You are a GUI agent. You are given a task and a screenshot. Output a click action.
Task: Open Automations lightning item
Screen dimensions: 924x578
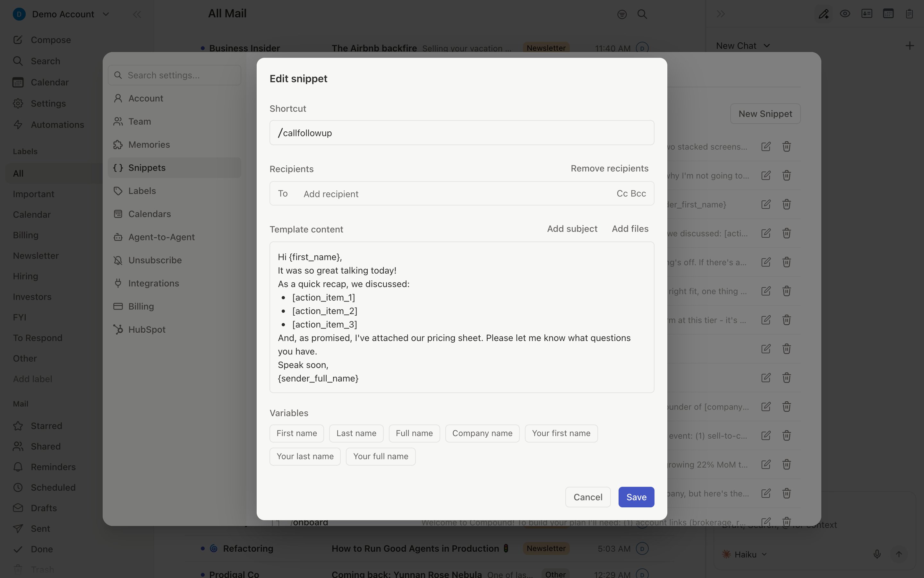[48, 125]
